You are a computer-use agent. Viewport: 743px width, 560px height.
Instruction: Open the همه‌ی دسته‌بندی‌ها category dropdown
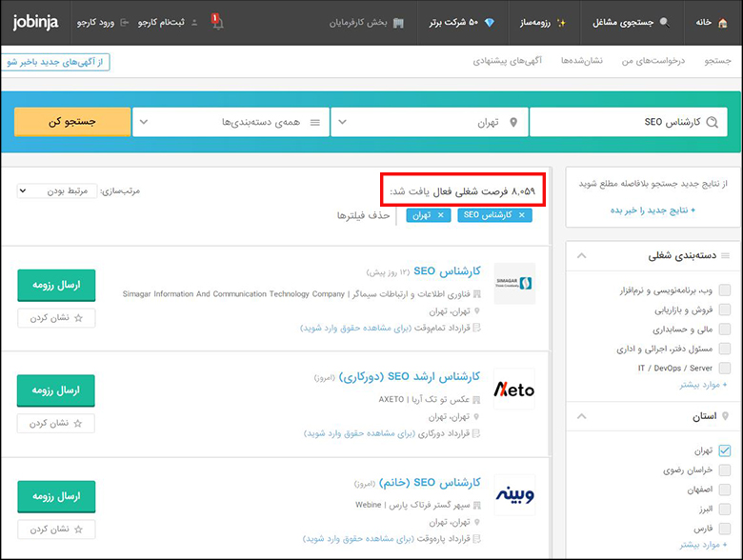click(231, 122)
